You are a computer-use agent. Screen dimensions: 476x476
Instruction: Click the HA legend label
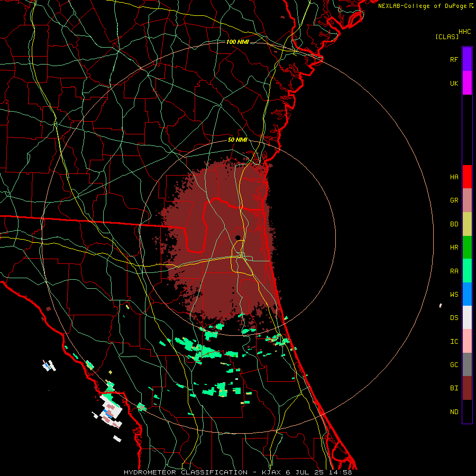tap(454, 177)
